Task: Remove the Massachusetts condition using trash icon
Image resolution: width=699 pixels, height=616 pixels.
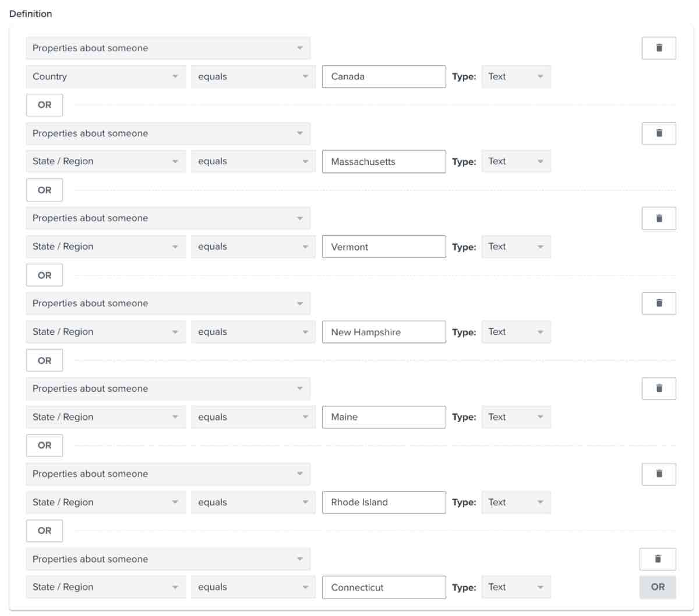Action: (x=659, y=133)
